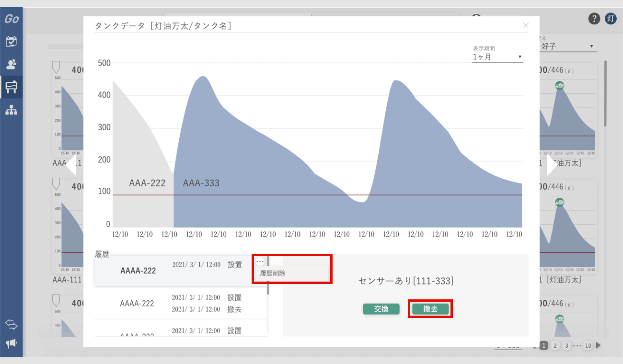Viewport: 623px width, 364px height.
Task: Go to next tank with right arrow
Action: 552,165
